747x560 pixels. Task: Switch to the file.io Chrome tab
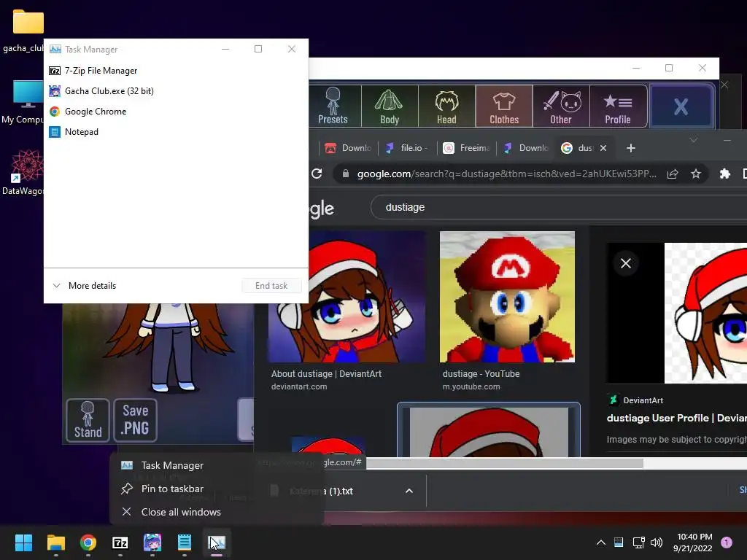click(x=406, y=148)
